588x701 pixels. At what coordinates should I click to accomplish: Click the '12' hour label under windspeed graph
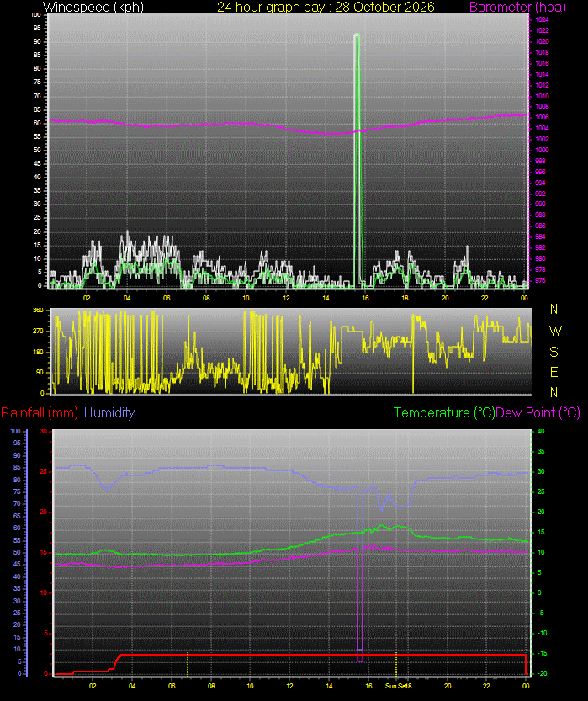point(286,298)
